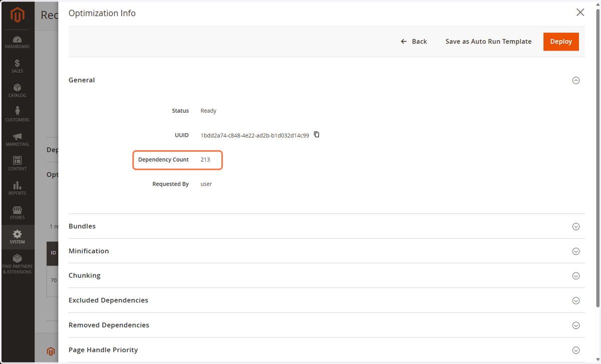The image size is (601, 364).
Task: Go Back from Optimization Info
Action: tap(414, 42)
